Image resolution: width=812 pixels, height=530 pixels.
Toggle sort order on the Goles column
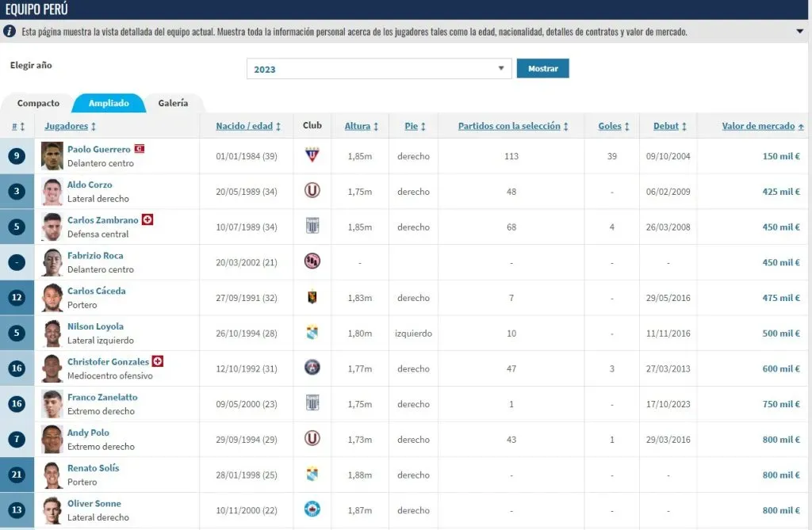coord(612,126)
